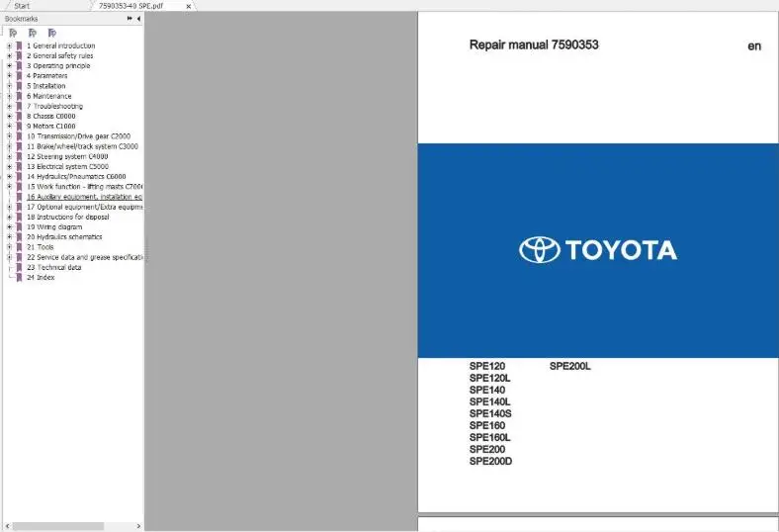Select 13 Electrical system C5000 bookmark

click(x=67, y=166)
